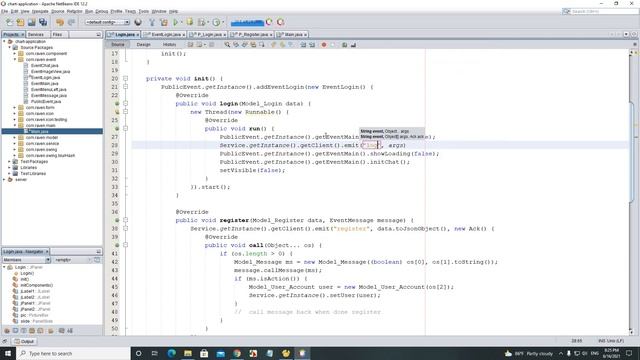Collapse the Source Packages node
Image resolution: width=640 pixels, height=360 pixels.
pos(10,47)
